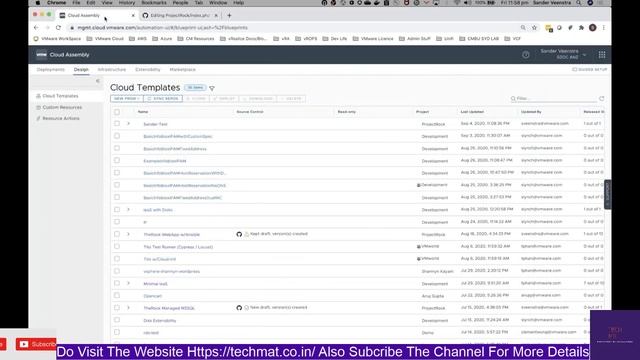The height and width of the screenshot is (360, 640).
Task: Click the GitHub icon on the Managed MSSQL row
Action: tap(239, 308)
